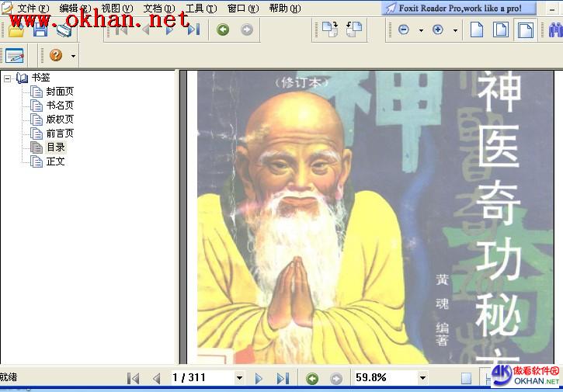Click the Zoom In plus icon
The height and width of the screenshot is (392, 563).
438,29
